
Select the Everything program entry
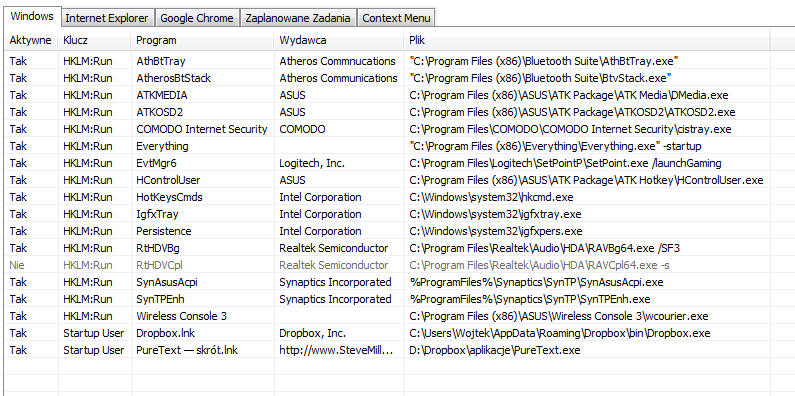coord(162,146)
